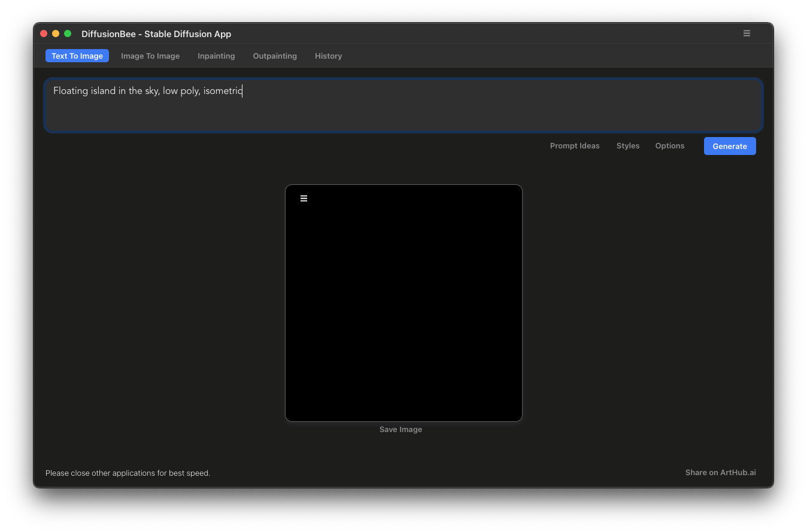The image size is (807, 532).
Task: Expand the Options panel
Action: (669, 145)
